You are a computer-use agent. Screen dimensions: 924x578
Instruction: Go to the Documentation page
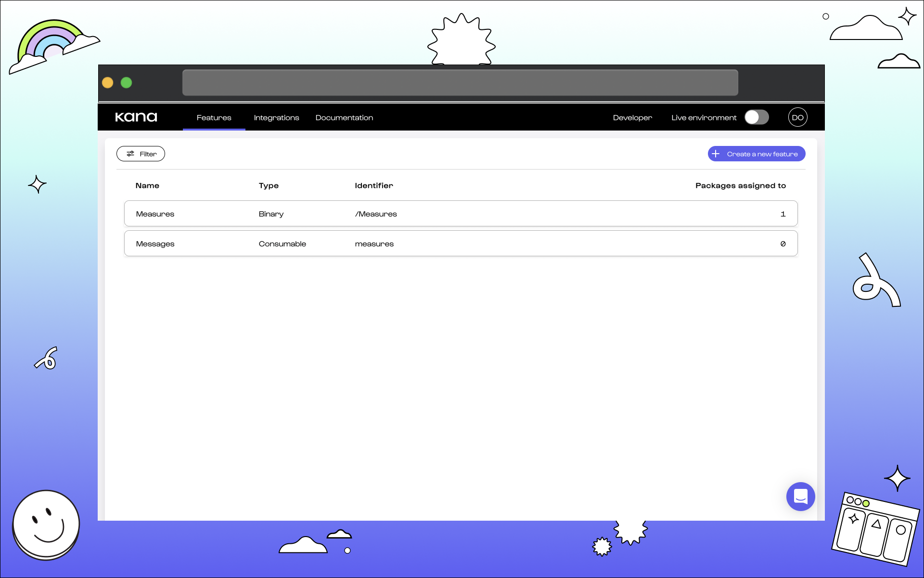(344, 118)
